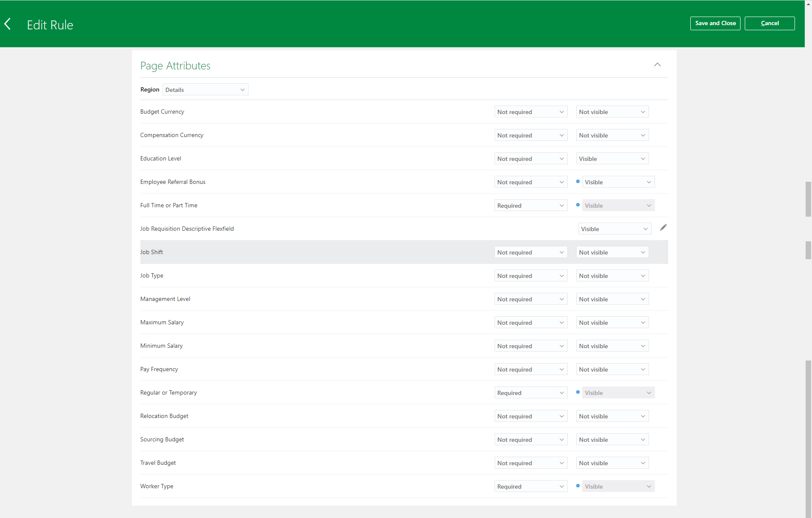Open the Budget Currency visibility selector
Screen dimensions: 812x518
click(612, 112)
